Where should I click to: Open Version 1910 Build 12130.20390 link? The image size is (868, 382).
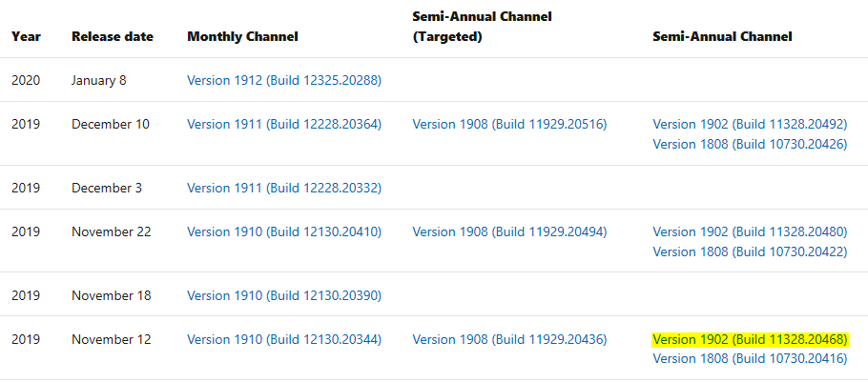click(284, 295)
